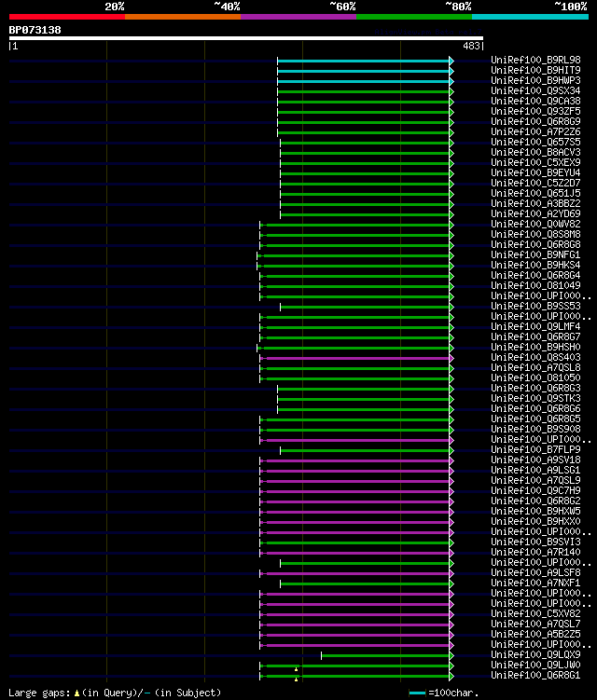Select hit label UniRef100_Q9CA38
This screenshot has height=700, width=597.
pyautogui.click(x=535, y=101)
